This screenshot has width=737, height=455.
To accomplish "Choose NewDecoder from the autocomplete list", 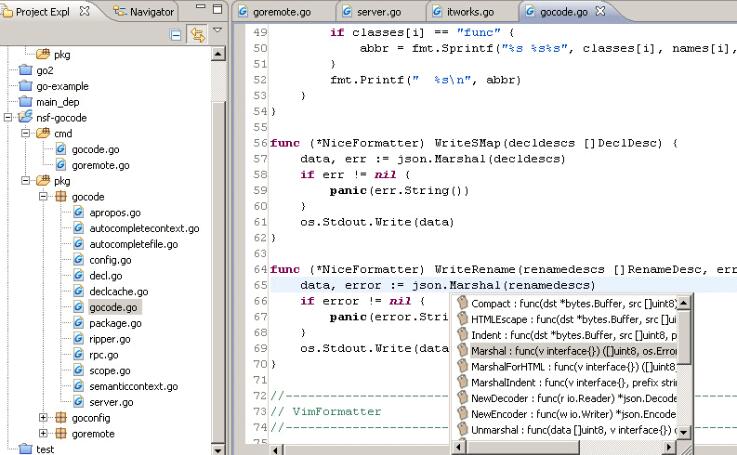I will [x=566, y=398].
